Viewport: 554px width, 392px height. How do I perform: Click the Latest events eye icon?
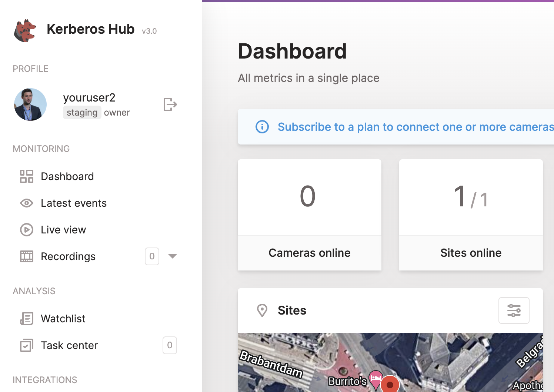pos(27,203)
